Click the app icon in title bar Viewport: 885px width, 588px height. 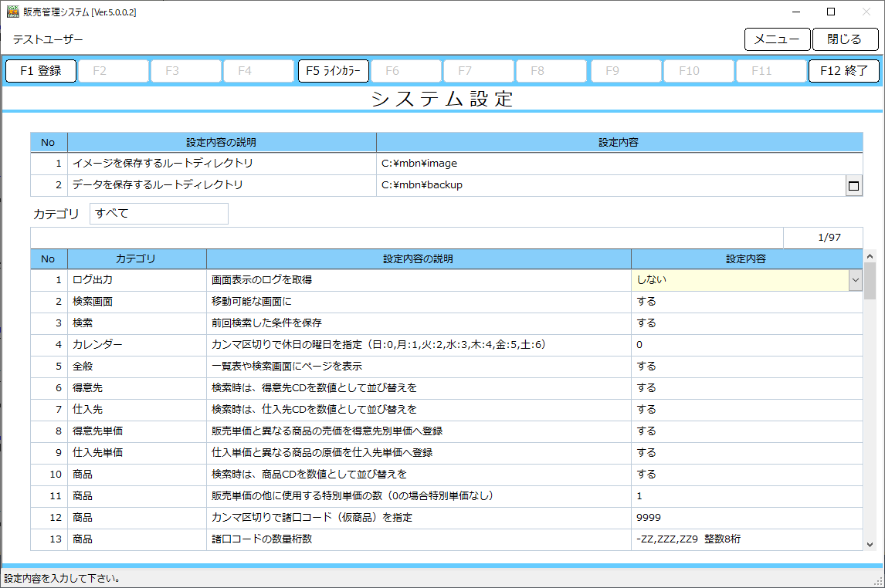(12, 12)
